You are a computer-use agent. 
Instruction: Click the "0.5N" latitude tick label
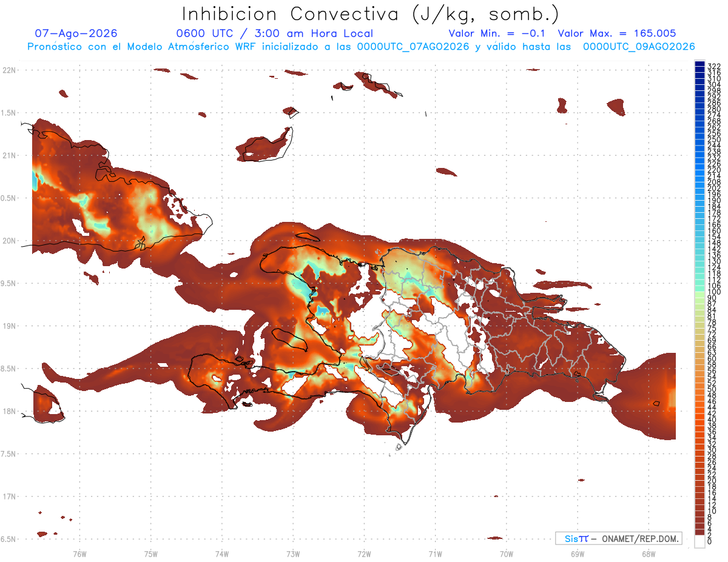pos(9,198)
